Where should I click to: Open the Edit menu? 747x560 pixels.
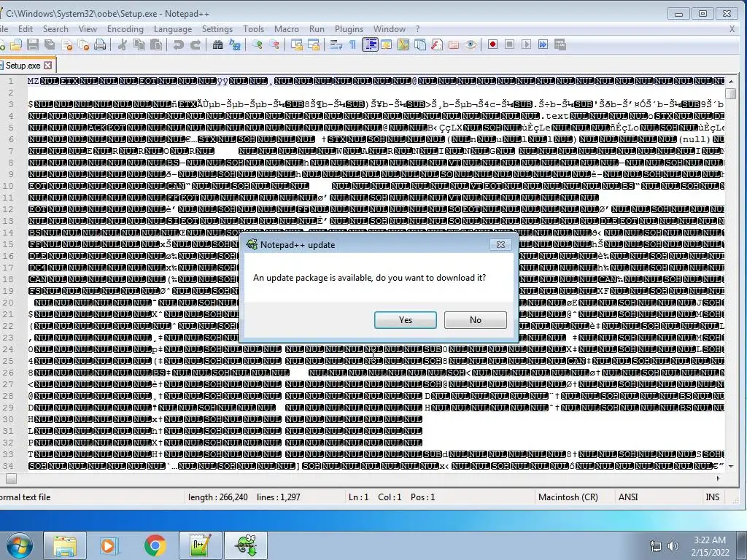click(26, 29)
